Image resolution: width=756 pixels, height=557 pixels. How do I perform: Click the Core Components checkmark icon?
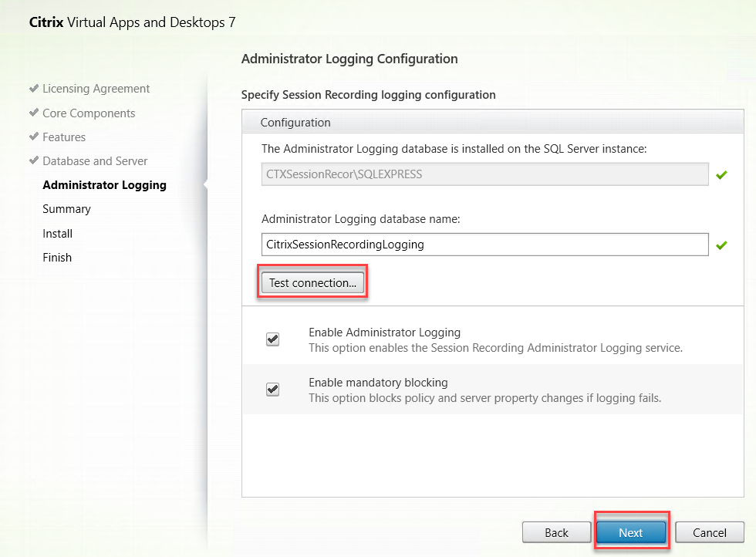[34, 113]
